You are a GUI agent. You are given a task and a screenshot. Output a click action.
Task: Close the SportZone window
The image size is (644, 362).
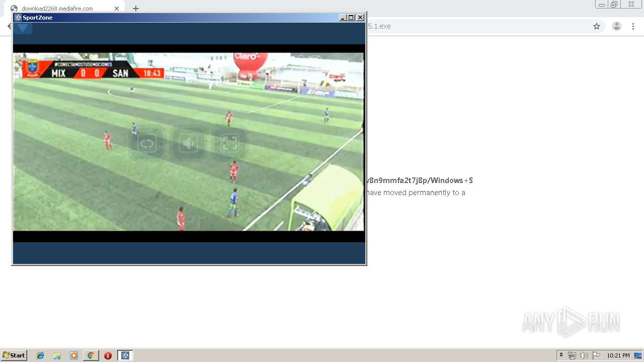click(x=360, y=18)
